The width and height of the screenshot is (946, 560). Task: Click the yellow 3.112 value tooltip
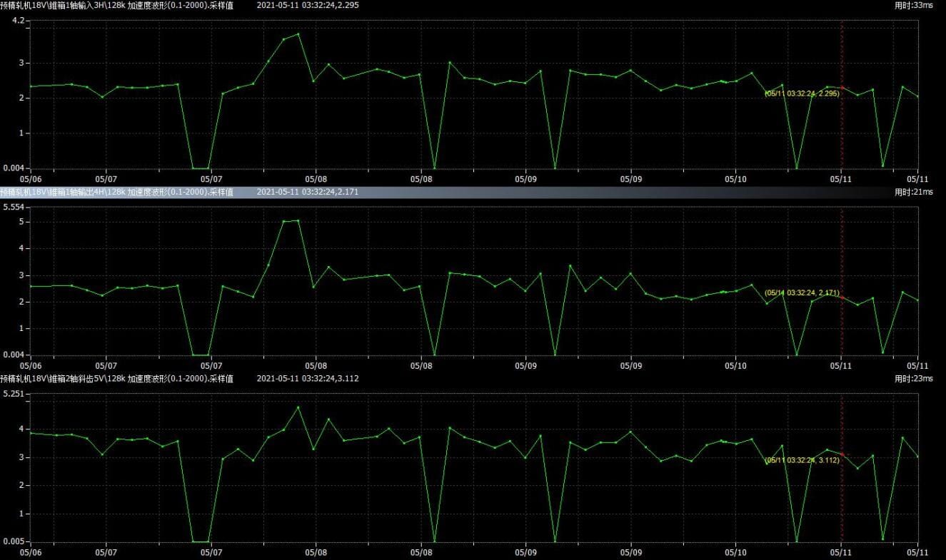pyautogui.click(x=802, y=460)
